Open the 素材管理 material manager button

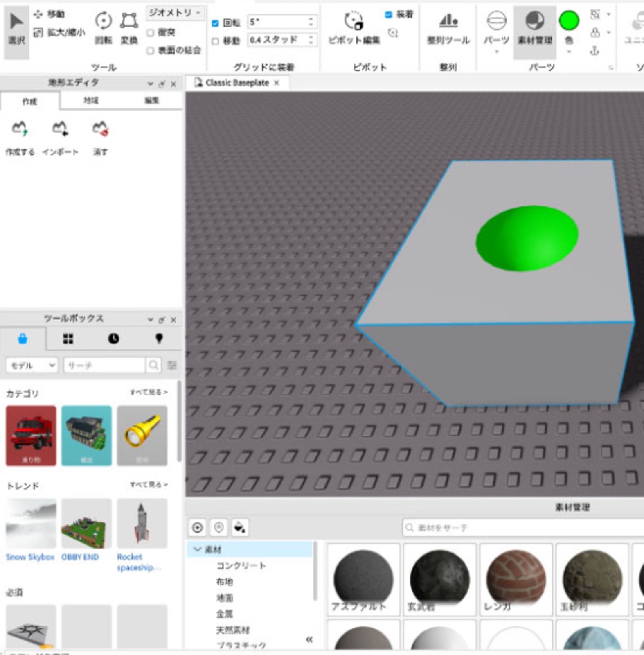pos(535,27)
